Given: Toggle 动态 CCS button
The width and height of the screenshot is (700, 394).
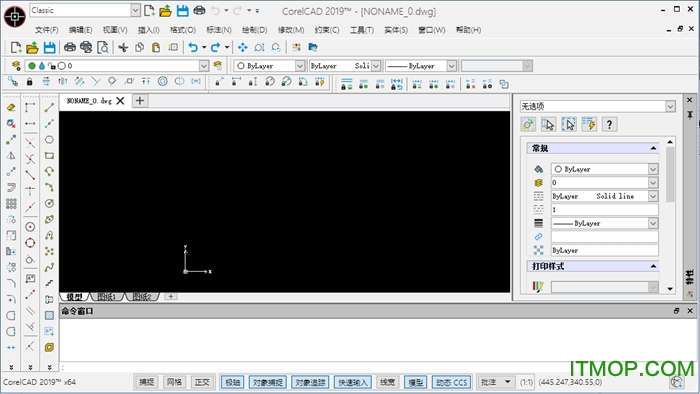Looking at the screenshot, I should (451, 382).
